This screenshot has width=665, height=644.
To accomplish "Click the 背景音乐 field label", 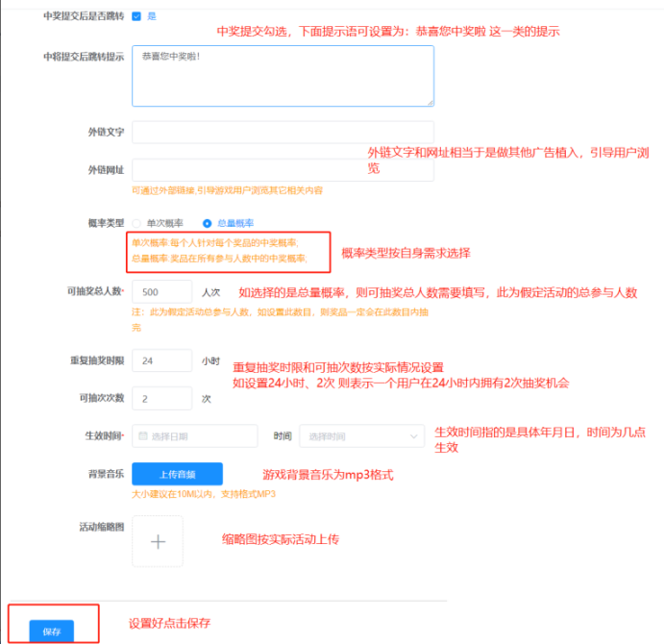I will tap(106, 474).
